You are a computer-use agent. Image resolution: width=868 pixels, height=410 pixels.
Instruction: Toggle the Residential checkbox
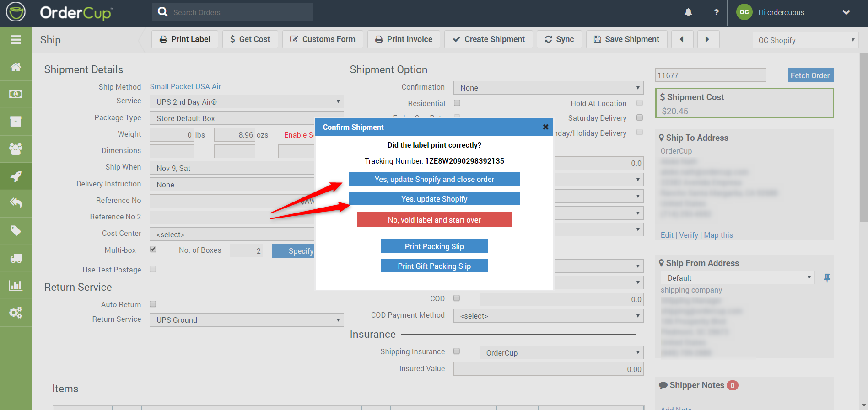pyautogui.click(x=457, y=103)
